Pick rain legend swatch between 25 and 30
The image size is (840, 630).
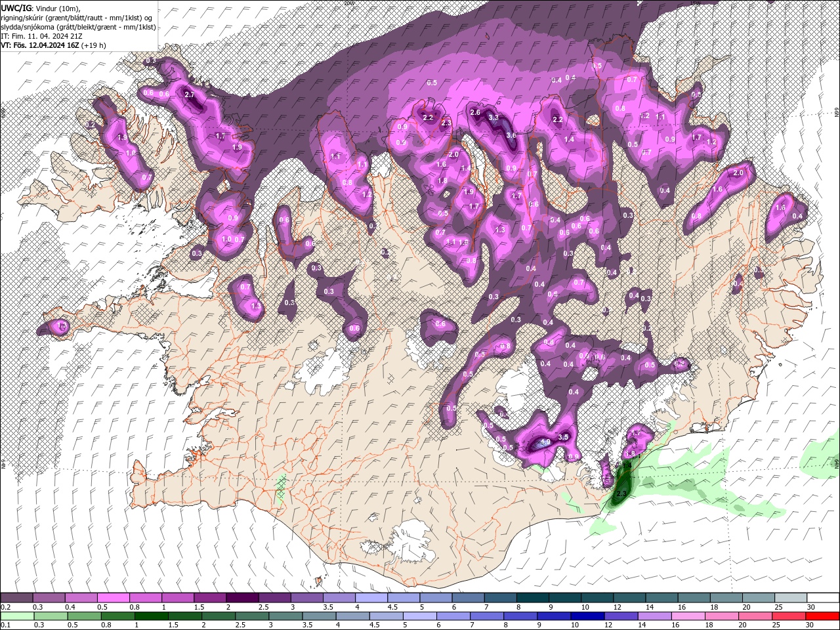click(x=787, y=616)
